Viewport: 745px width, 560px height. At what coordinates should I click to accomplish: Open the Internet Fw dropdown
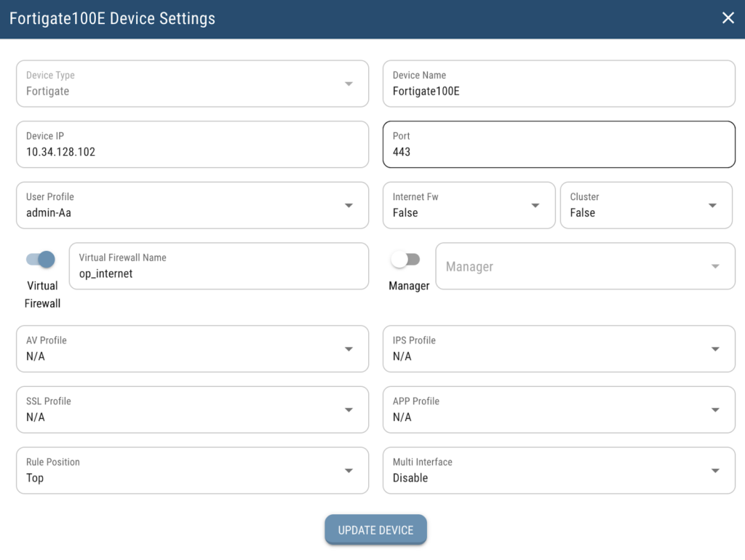tap(469, 205)
